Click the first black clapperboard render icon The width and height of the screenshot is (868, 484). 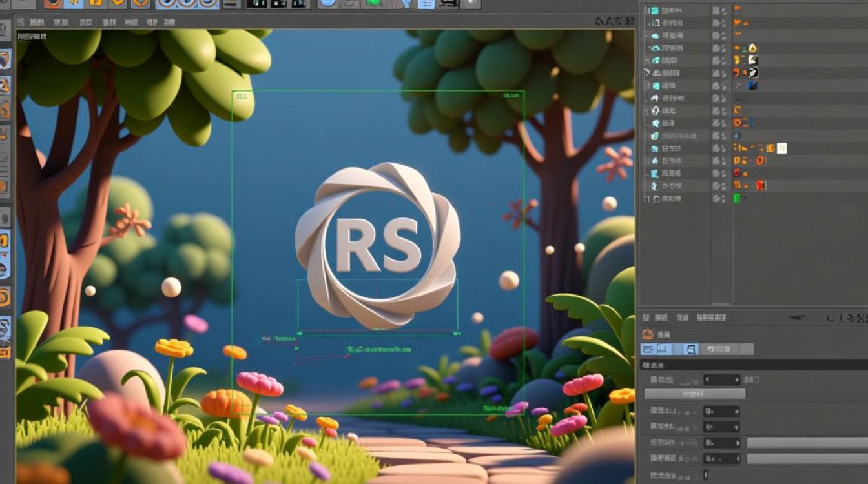coord(256,3)
